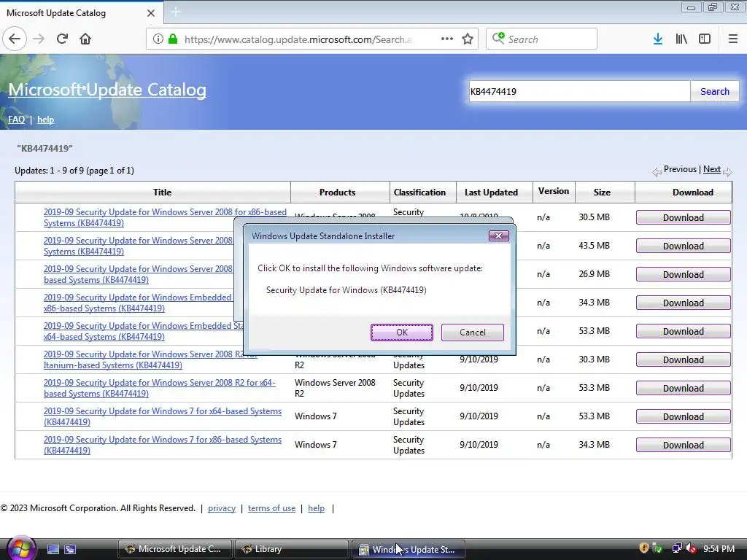Close the Standalone Installer dialog with X
Screen dimensions: 747x560
pyautogui.click(x=499, y=236)
